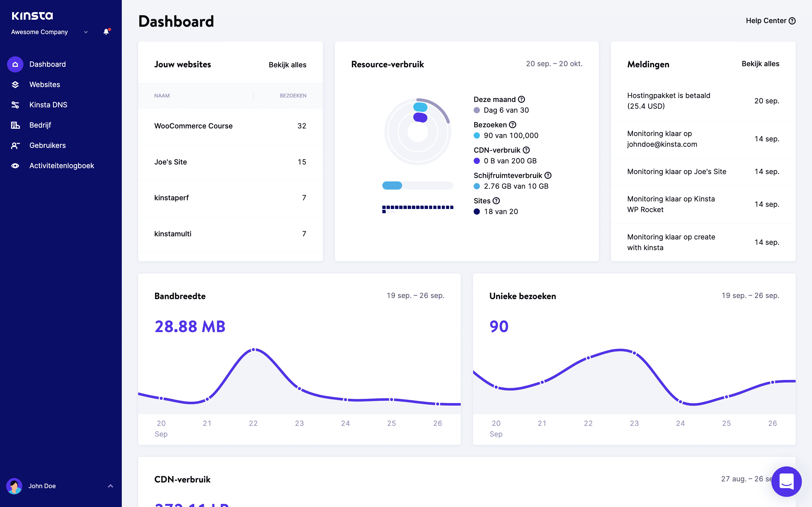812x507 pixels.
Task: Open Kinsta DNS via its sidebar icon
Action: pos(15,104)
